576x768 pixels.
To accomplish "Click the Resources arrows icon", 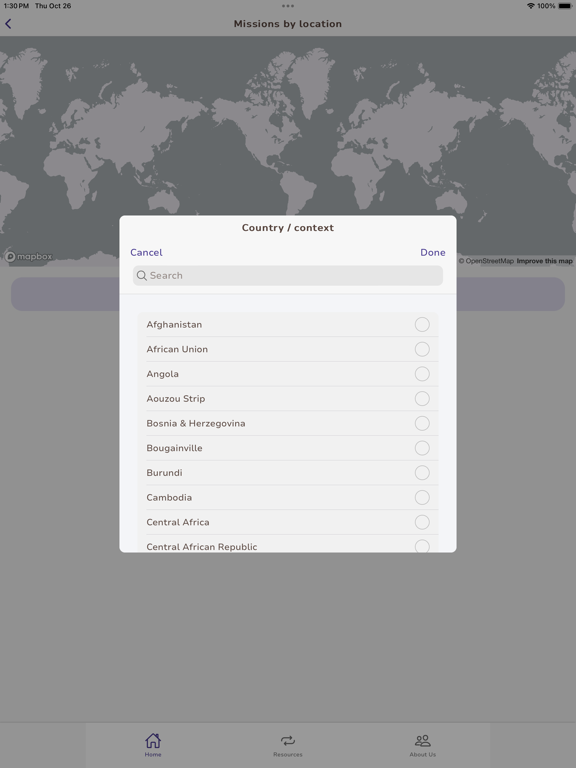I will (x=288, y=741).
